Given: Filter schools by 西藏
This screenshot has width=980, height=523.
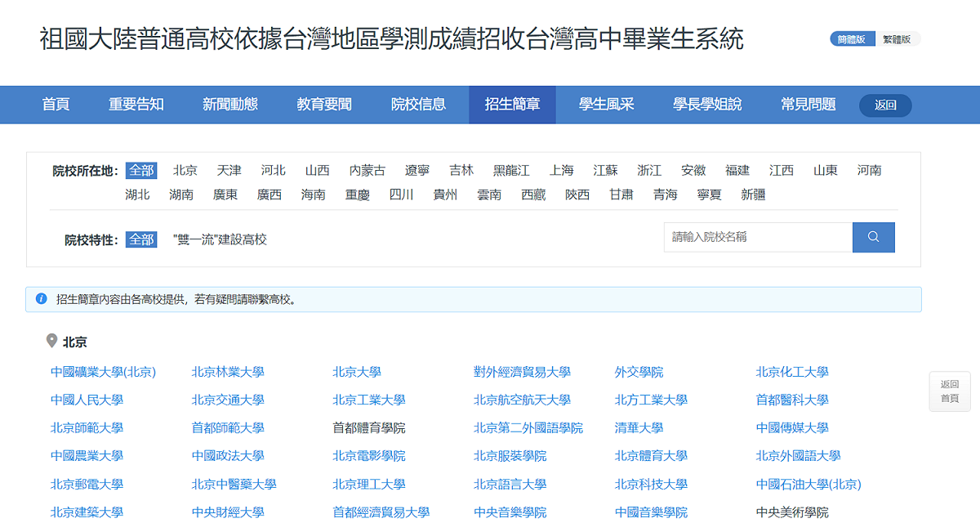Looking at the screenshot, I should (x=533, y=194).
